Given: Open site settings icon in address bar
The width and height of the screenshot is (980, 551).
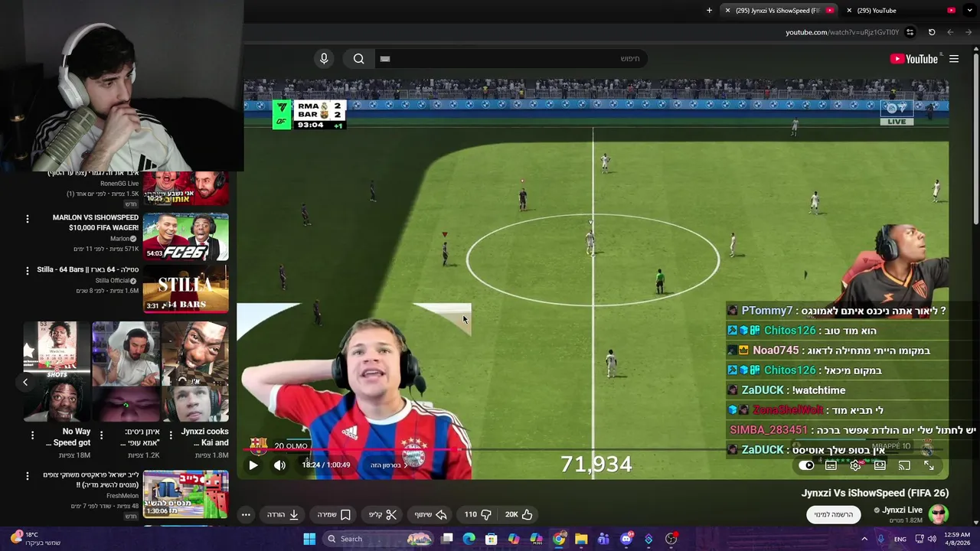Looking at the screenshot, I should (910, 32).
